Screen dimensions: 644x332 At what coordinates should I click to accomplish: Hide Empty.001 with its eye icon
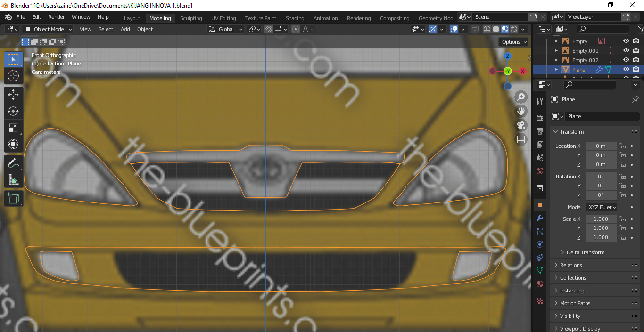tap(626, 50)
